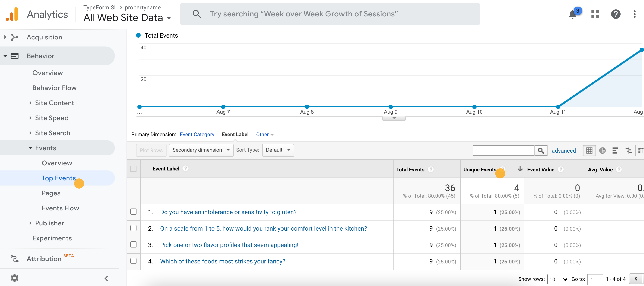Screen dimensions: 644x286
Task: Click the Aug 8 data point on chart
Action: coord(307,107)
